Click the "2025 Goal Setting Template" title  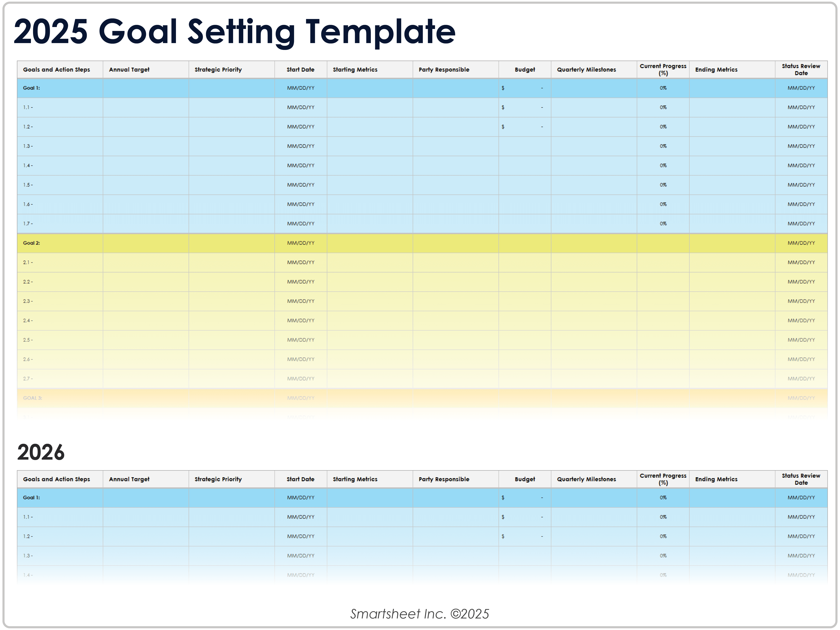click(234, 32)
